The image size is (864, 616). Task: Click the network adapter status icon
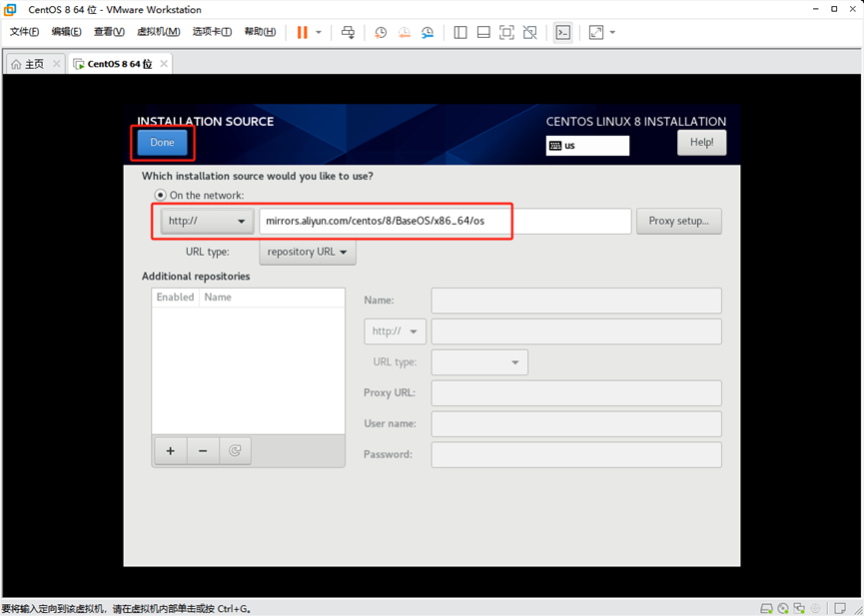tap(799, 609)
